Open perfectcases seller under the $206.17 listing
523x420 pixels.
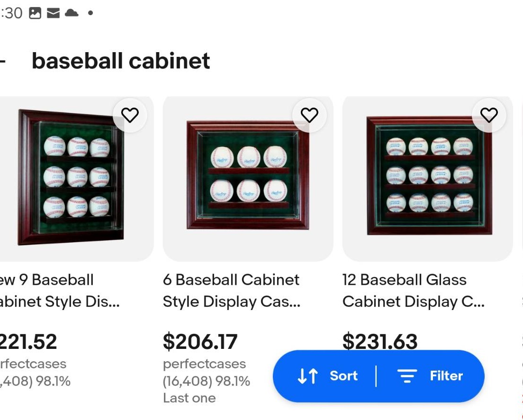[x=204, y=364]
